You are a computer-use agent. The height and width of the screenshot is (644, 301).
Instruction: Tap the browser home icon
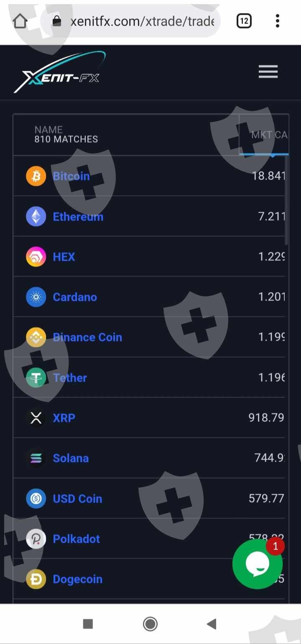point(20,21)
